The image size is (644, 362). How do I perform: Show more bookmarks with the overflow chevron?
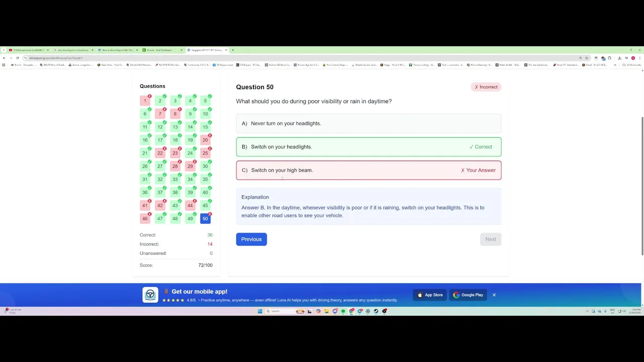point(615,65)
